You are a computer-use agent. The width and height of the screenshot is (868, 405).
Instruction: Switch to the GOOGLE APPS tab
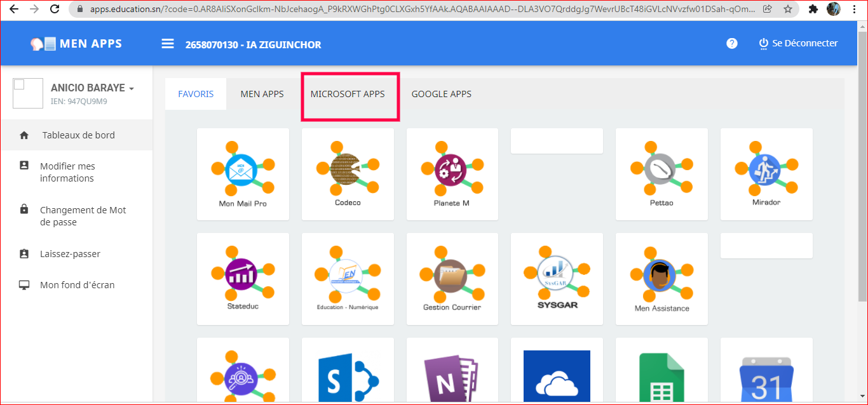(441, 93)
